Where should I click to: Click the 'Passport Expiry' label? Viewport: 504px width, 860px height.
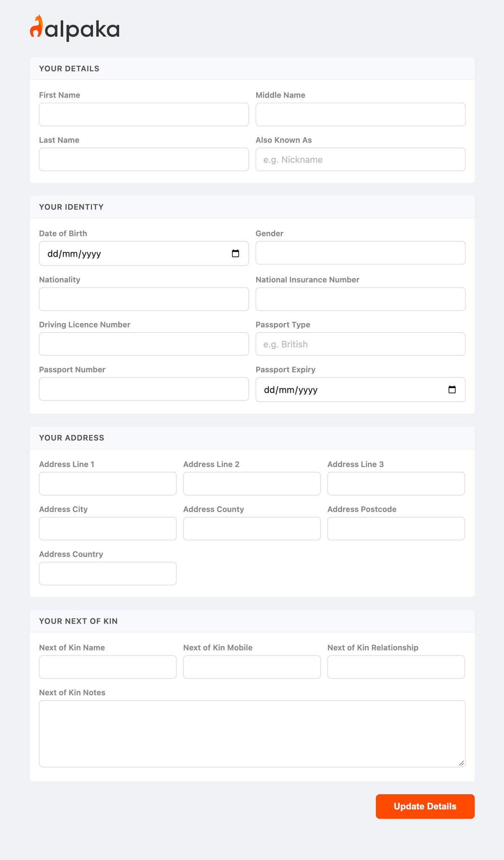click(x=286, y=370)
